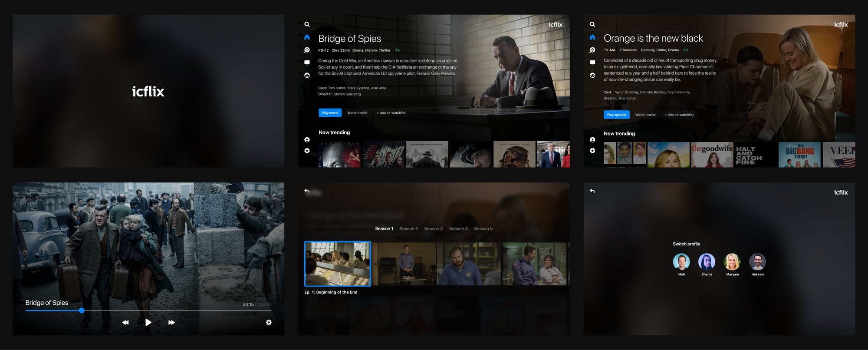Screen dimensions: 868x350
Task: Open TV shows icon on Bridge of Spies screen
Action: pos(307,63)
